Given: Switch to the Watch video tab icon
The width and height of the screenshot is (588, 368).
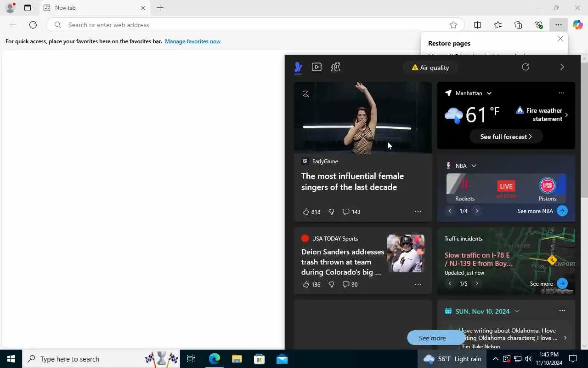Looking at the screenshot, I should 317,67.
